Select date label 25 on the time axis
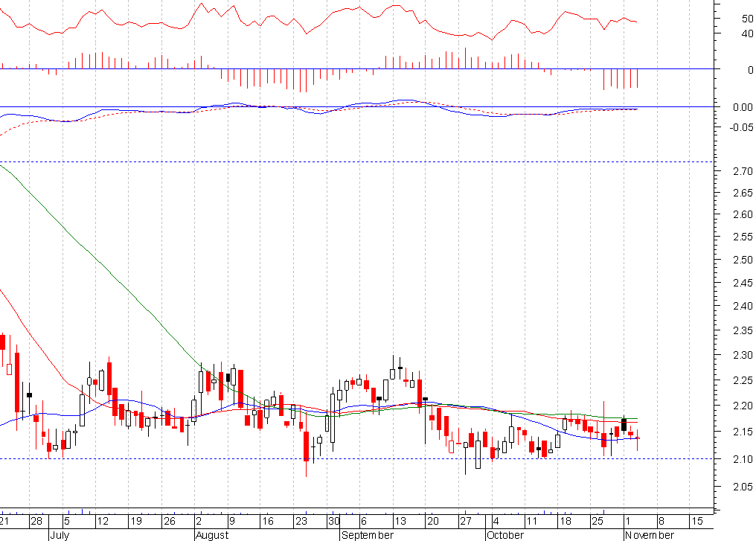Viewport: 756px width, 541px height. (x=598, y=521)
